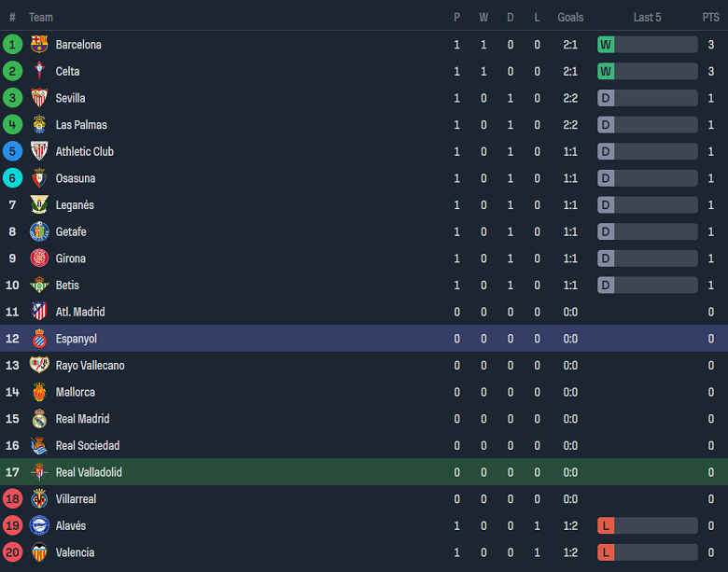Open the Atl. Madrid team link
The image size is (728, 572).
coord(80,312)
